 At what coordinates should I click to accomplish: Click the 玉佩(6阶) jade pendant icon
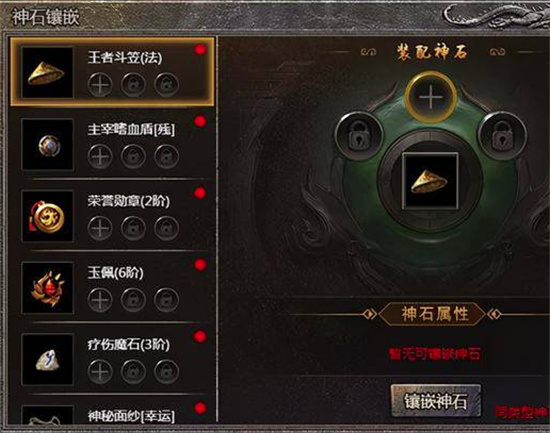tap(47, 288)
